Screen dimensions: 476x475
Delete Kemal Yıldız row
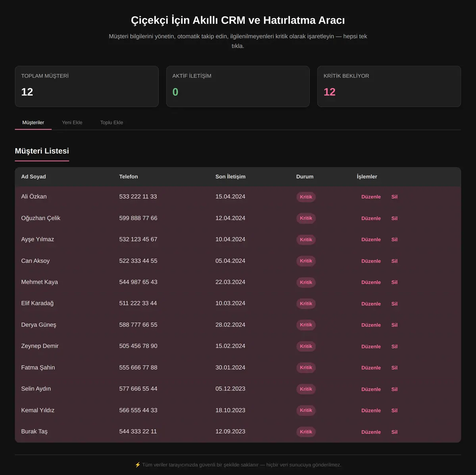[x=394, y=411]
